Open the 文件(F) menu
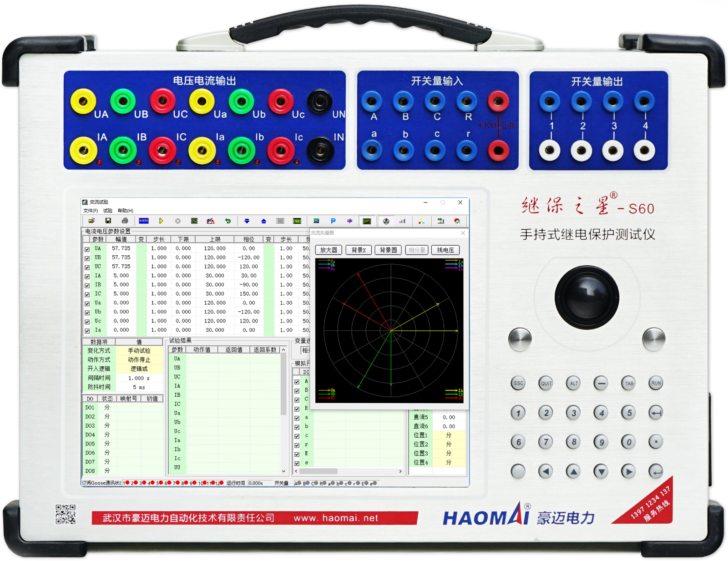728x561 pixels. (90, 211)
